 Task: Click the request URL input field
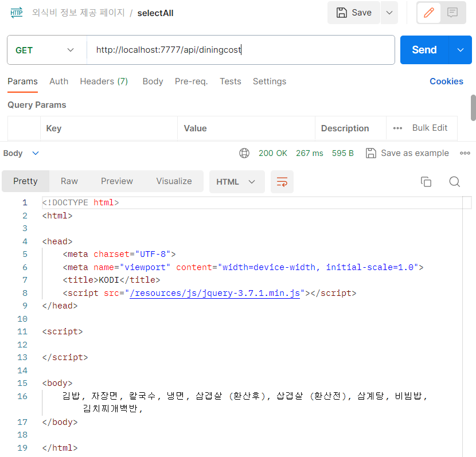pos(240,50)
